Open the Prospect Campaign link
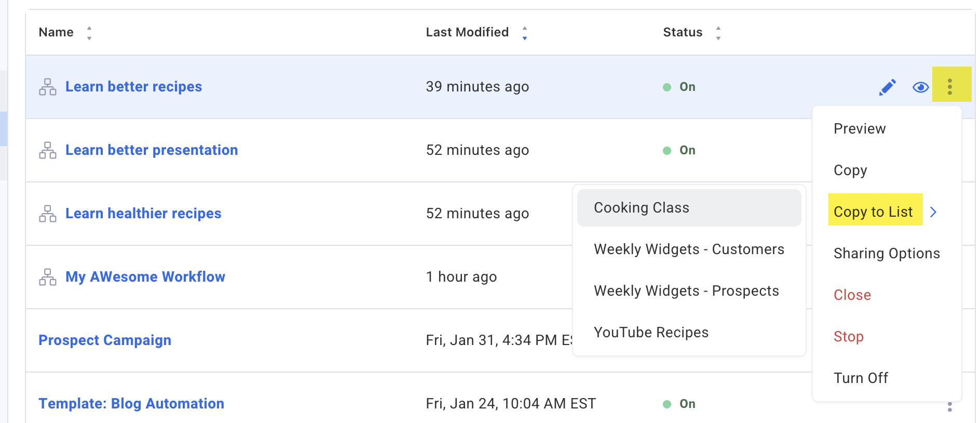 point(105,340)
